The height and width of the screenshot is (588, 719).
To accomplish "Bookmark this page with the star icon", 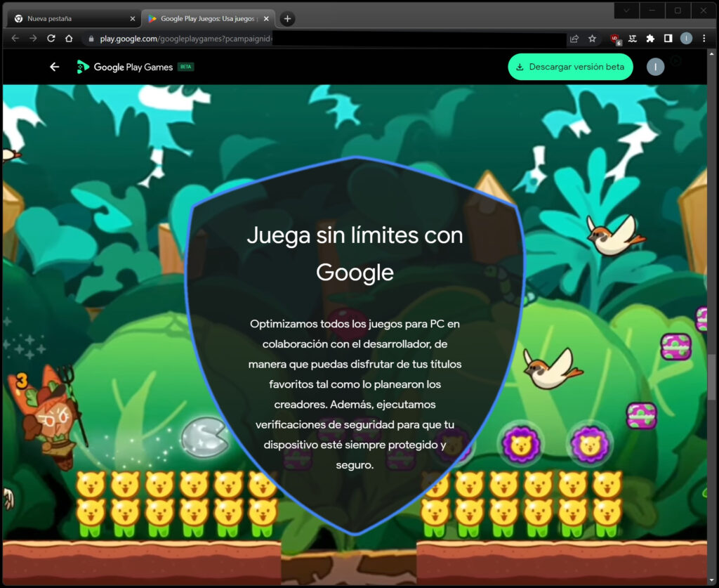I will click(x=593, y=39).
